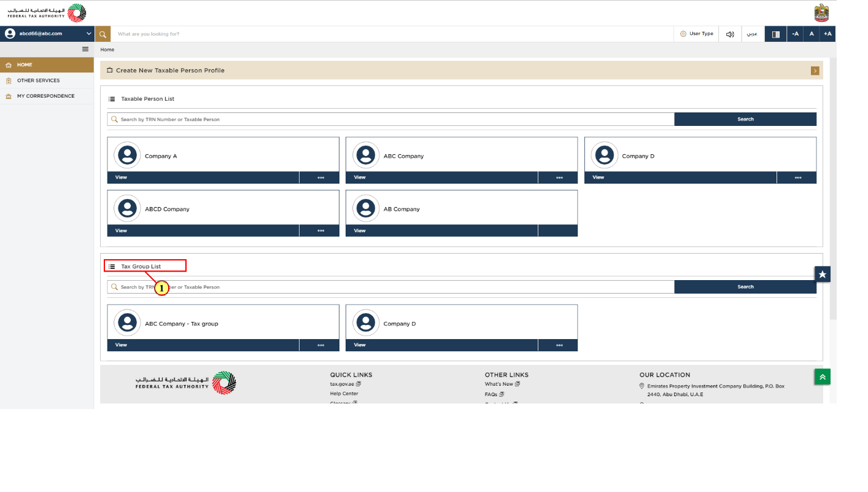The height and width of the screenshot is (492, 868).
Task: Click the Home icon in the sidebar
Action: click(x=9, y=65)
